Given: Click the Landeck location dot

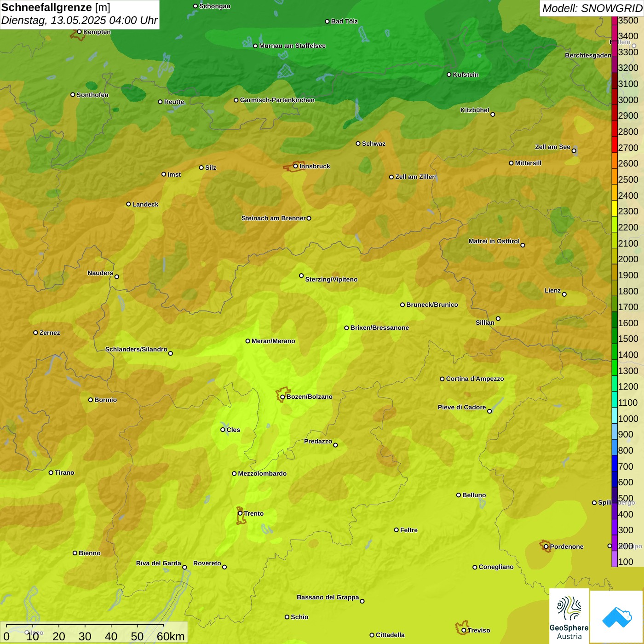Looking at the screenshot, I should tap(128, 204).
